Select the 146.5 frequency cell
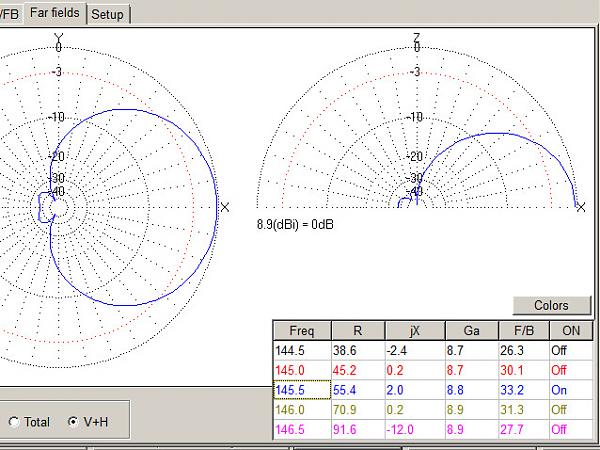Viewport: 600px width, 450px height. click(302, 429)
